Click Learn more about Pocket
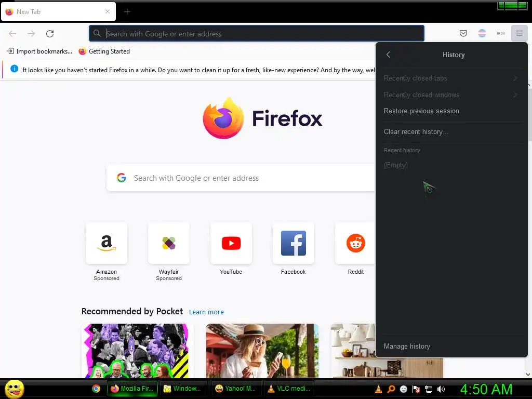 (x=206, y=312)
